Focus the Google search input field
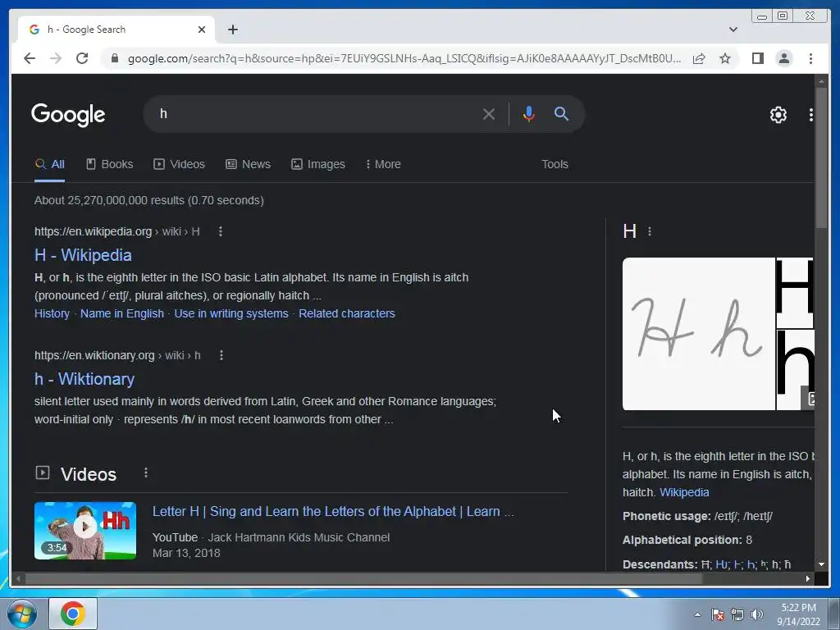This screenshot has height=630, width=840. pyautogui.click(x=316, y=114)
